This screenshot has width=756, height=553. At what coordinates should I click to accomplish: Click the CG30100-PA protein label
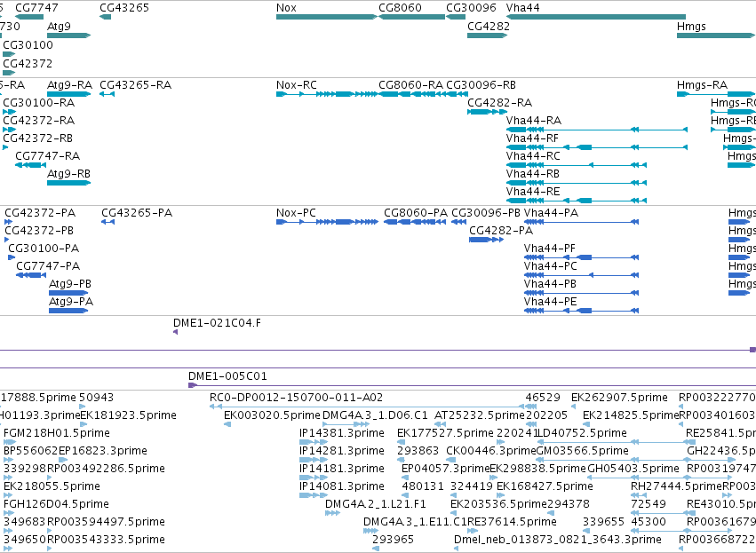click(44, 249)
